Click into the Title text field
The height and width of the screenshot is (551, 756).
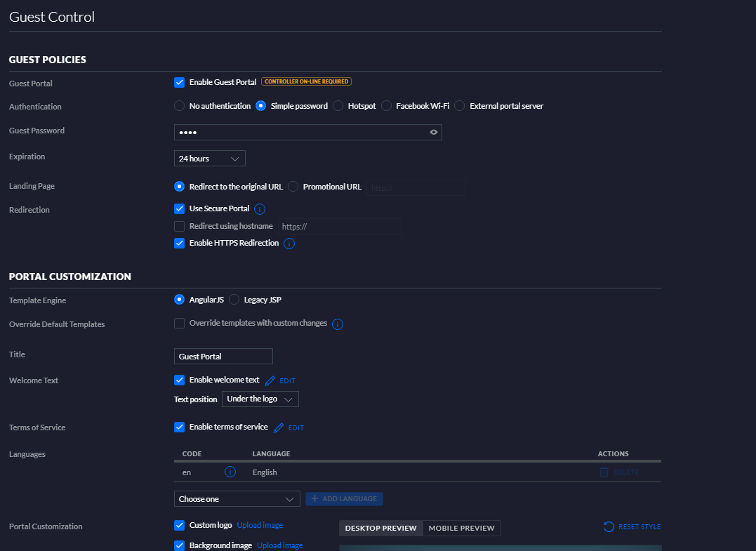223,357
